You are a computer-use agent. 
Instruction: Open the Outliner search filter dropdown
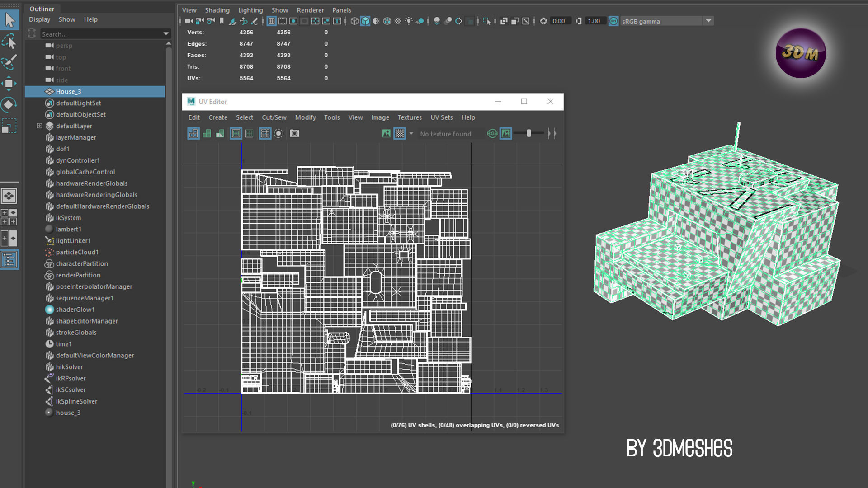click(166, 34)
